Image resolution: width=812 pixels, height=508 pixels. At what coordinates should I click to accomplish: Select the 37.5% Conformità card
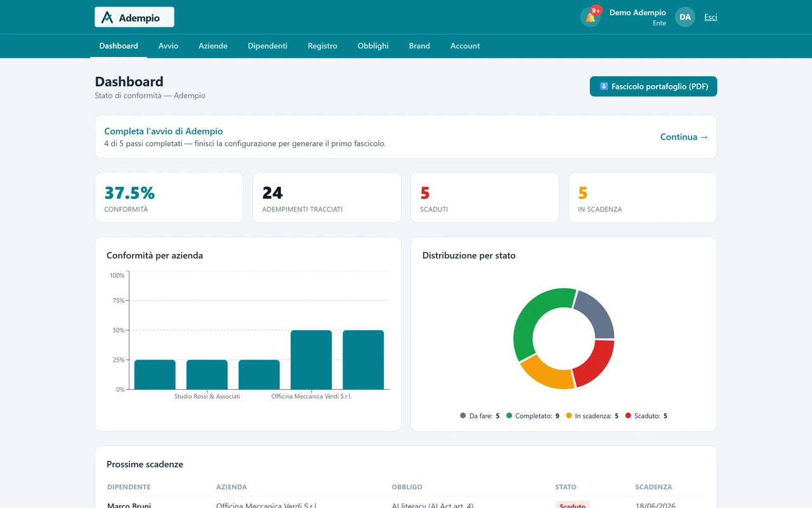click(x=169, y=197)
